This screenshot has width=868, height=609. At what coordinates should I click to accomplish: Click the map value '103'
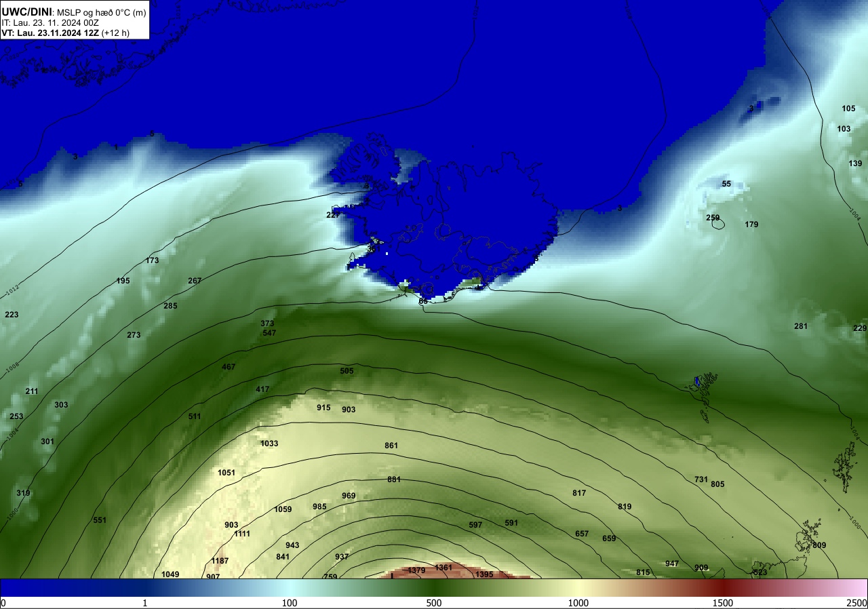click(844, 129)
